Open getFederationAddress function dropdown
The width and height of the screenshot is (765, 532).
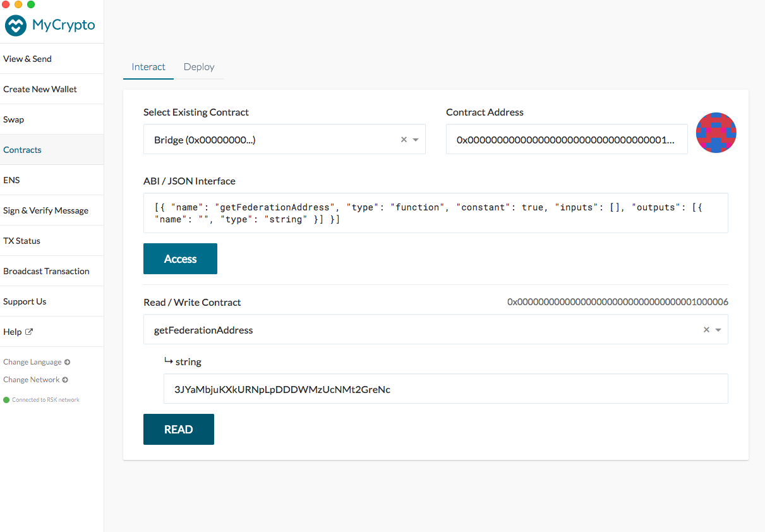(x=436, y=329)
